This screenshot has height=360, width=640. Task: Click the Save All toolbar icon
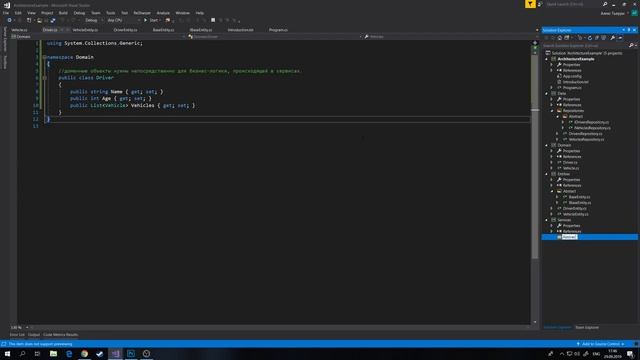(53, 20)
